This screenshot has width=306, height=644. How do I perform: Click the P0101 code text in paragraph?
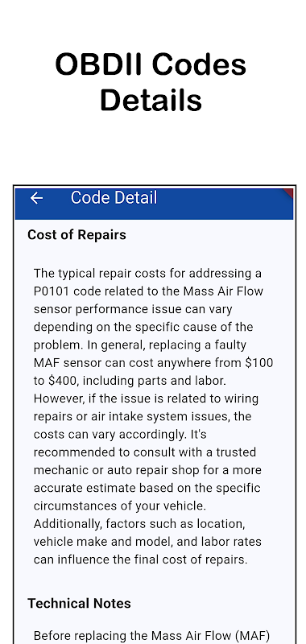pos(52,291)
